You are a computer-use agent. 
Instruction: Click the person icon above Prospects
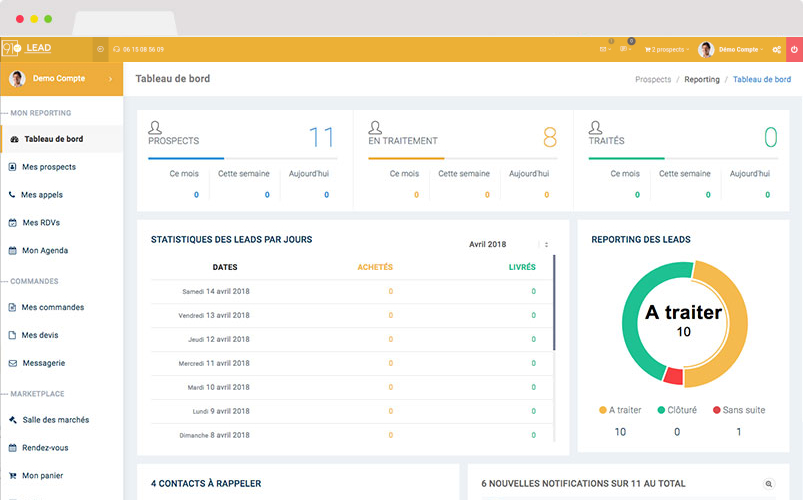[x=155, y=127]
